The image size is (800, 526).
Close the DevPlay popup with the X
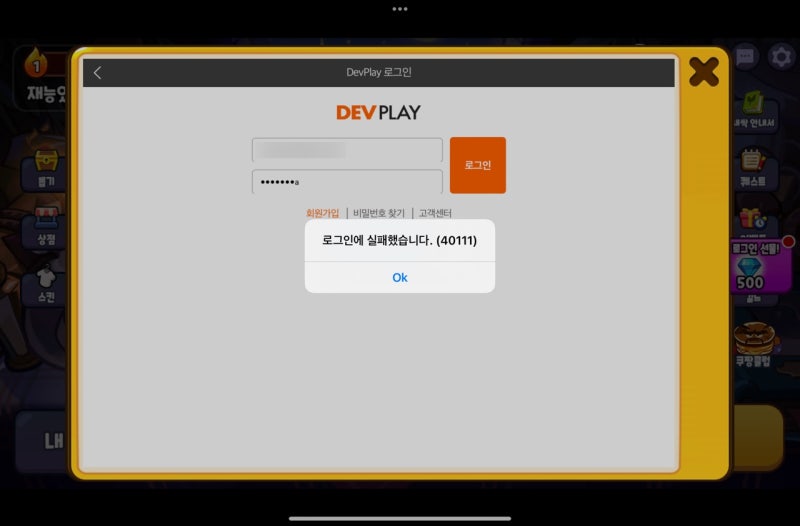(x=704, y=71)
